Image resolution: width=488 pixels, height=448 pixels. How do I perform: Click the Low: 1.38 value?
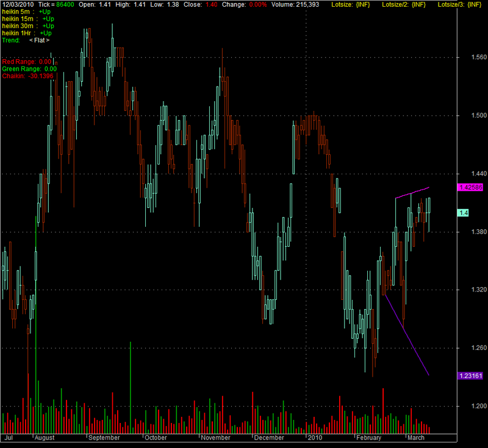coord(164,5)
